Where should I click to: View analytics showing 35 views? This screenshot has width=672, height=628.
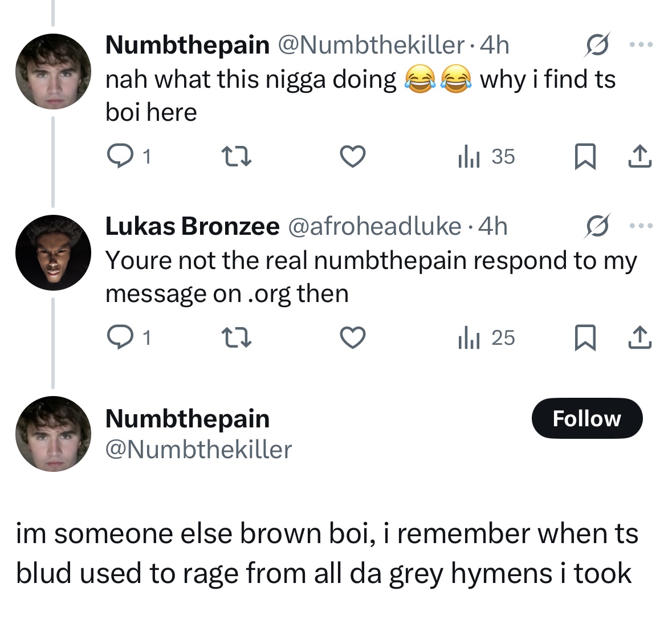pos(486,156)
